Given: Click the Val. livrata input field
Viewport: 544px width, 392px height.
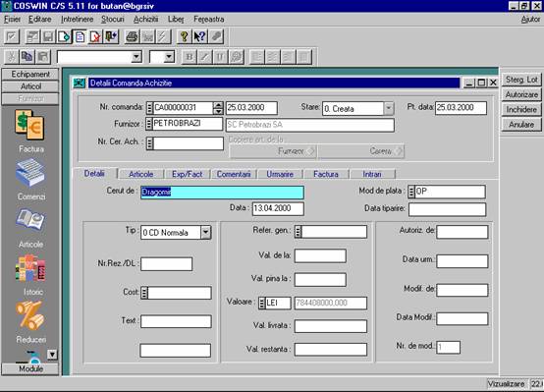Looking at the screenshot, I should [x=330, y=326].
